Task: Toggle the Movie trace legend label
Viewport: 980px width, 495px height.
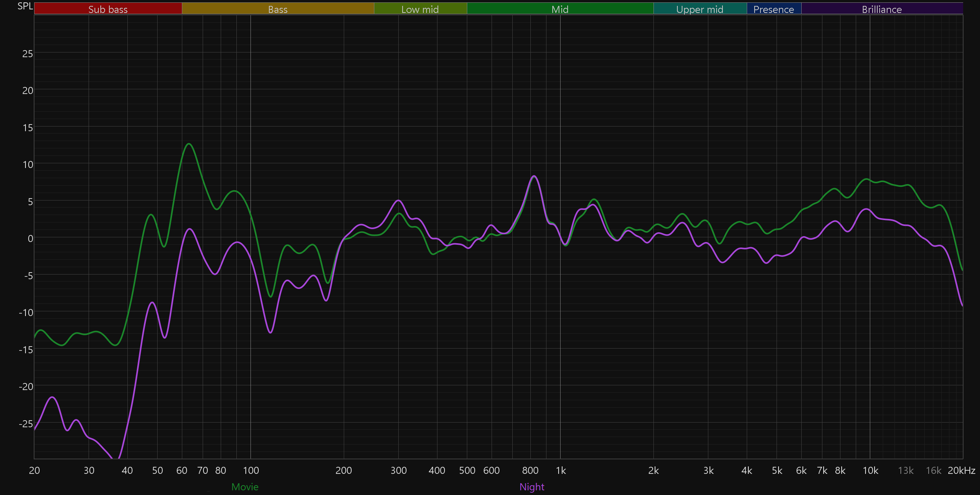Action: point(245,487)
